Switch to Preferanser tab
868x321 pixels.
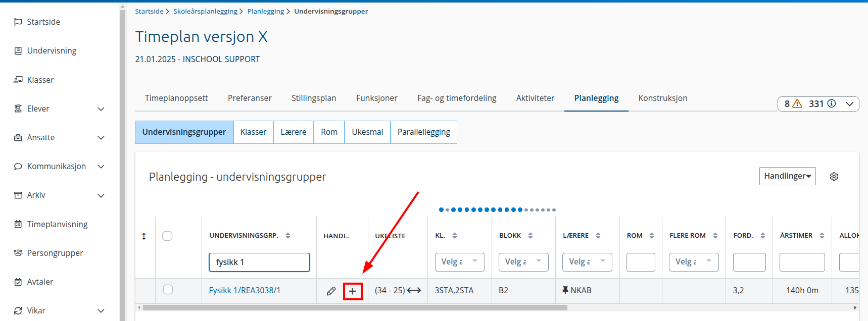[x=250, y=98]
